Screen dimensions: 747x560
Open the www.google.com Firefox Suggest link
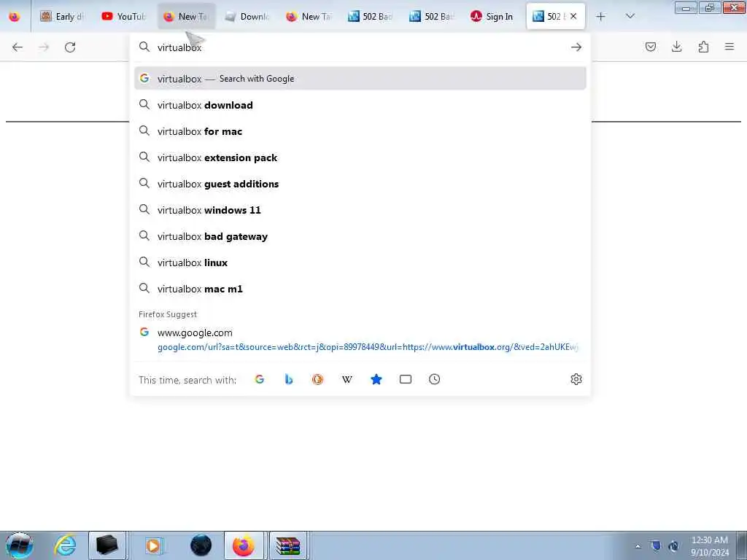[360, 340]
